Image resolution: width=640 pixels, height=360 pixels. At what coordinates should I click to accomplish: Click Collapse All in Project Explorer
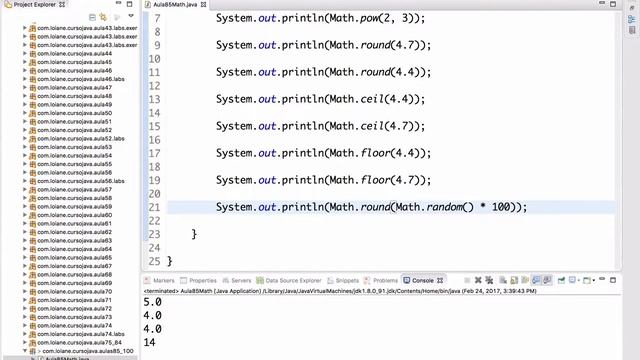coord(92,17)
